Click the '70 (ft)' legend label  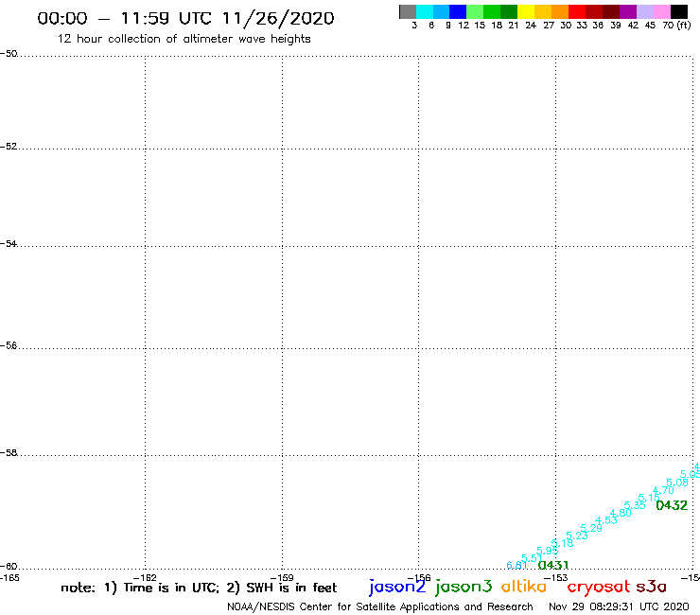676,26
